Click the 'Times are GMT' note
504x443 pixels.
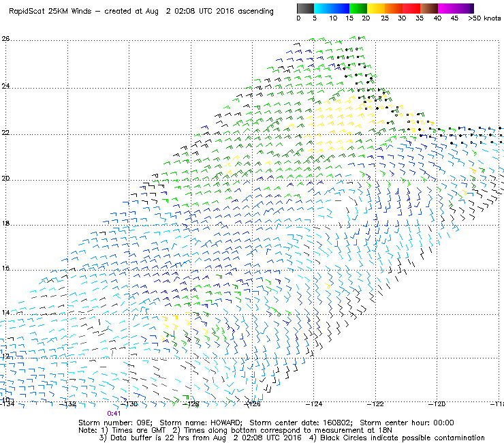(139, 430)
